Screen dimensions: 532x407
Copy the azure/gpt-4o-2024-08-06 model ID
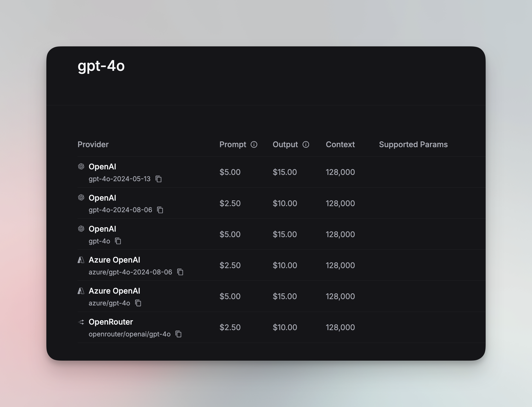tap(180, 272)
